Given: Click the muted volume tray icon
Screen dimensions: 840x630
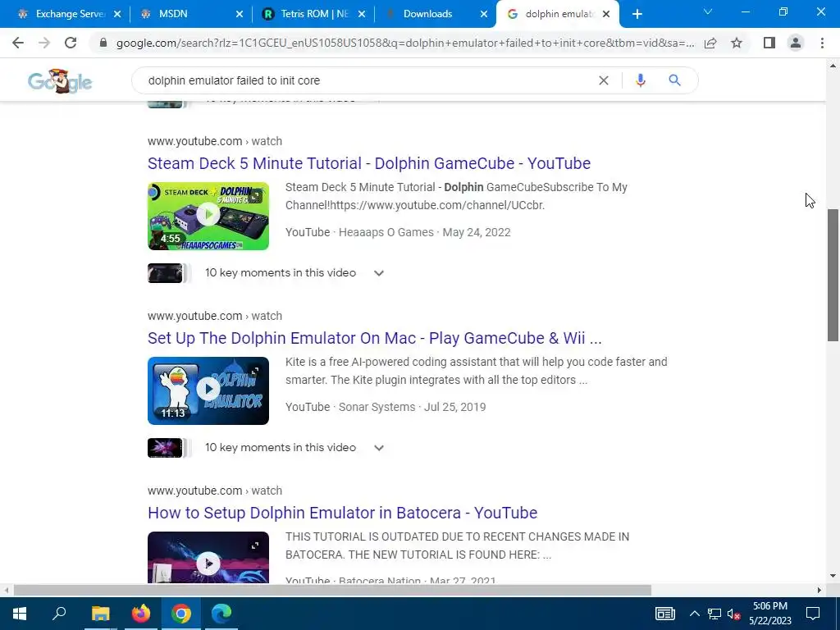Looking at the screenshot, I should [734, 614].
